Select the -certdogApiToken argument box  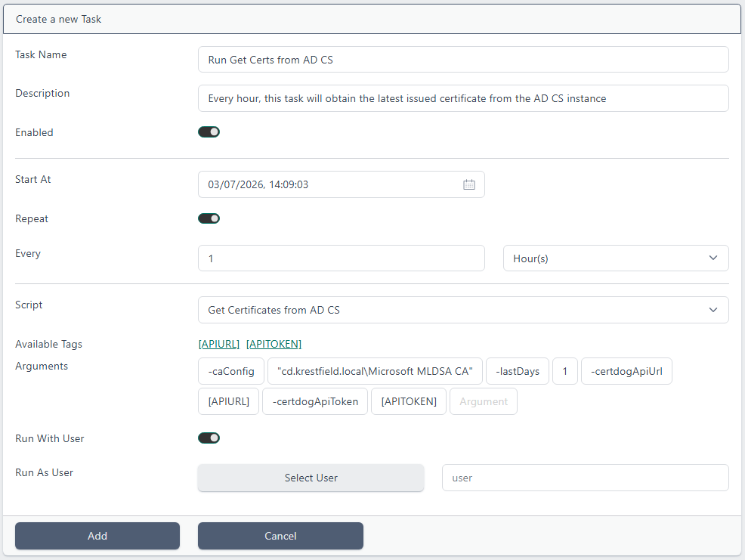click(315, 402)
